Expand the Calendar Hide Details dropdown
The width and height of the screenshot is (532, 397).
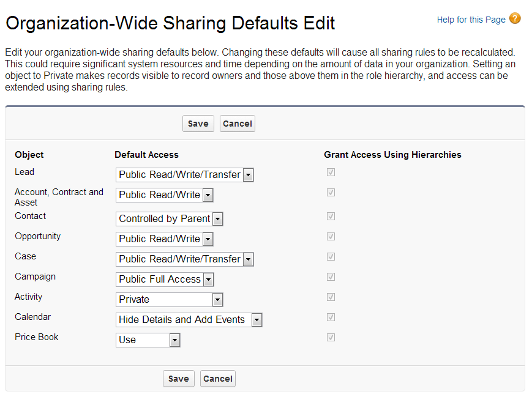189,320
